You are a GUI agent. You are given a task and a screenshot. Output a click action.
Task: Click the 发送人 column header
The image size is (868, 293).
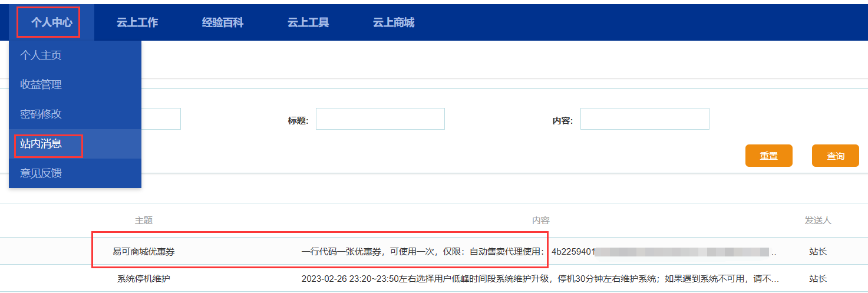[817, 220]
